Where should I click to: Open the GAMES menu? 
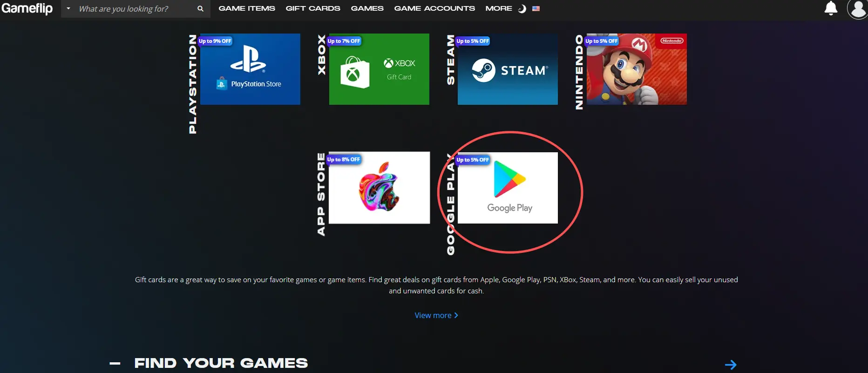367,8
